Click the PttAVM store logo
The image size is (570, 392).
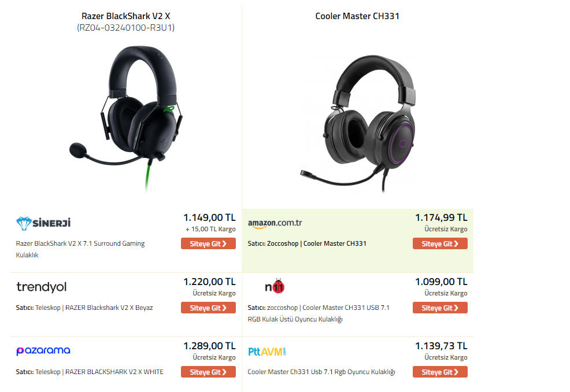[x=267, y=352]
